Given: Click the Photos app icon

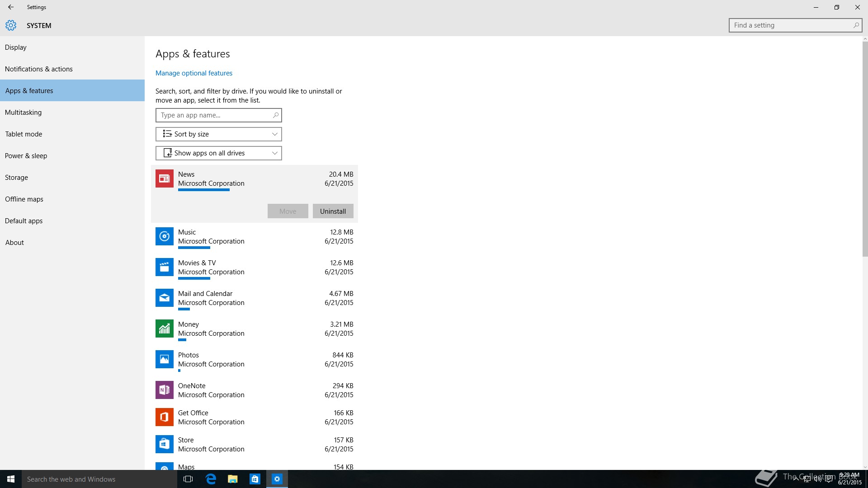Looking at the screenshot, I should pyautogui.click(x=165, y=359).
